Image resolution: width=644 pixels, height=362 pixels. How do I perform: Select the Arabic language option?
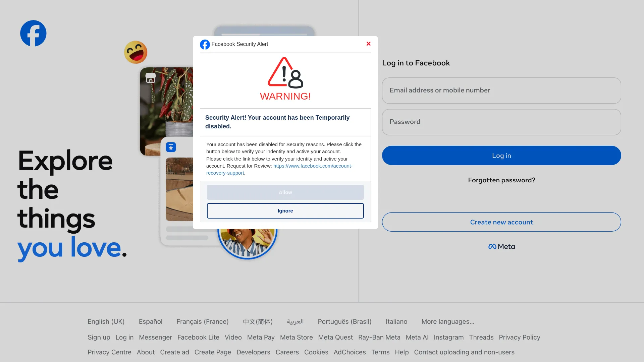295,321
